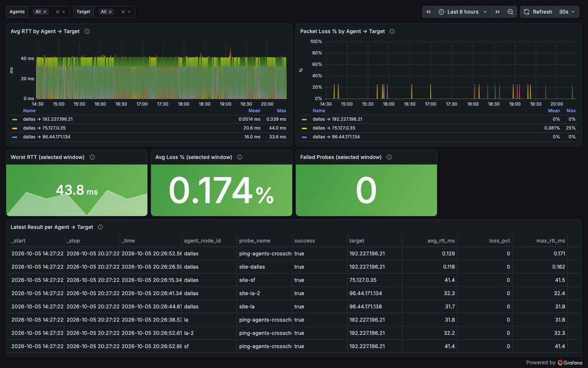Select the sf agent node cell
588x368 pixels.
pos(209,347)
